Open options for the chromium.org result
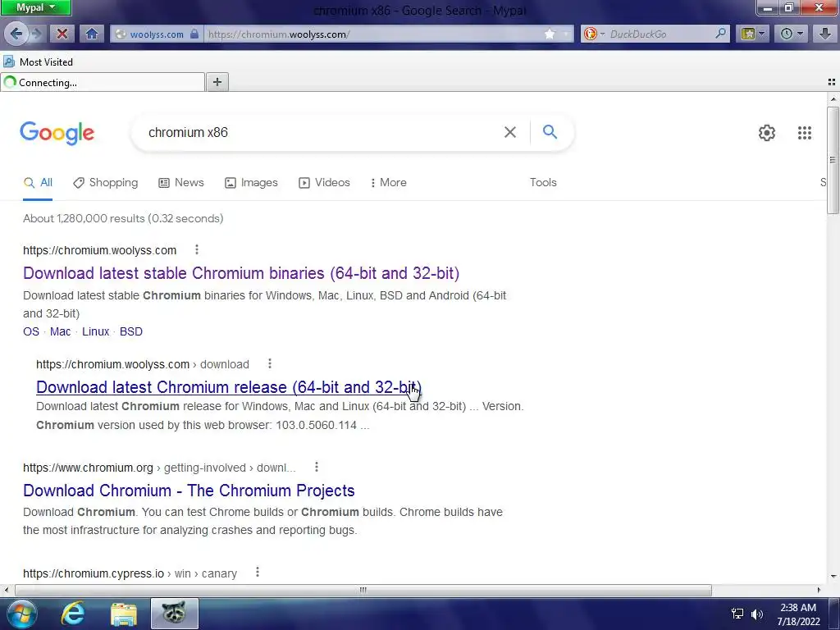This screenshot has height=630, width=840. [317, 467]
